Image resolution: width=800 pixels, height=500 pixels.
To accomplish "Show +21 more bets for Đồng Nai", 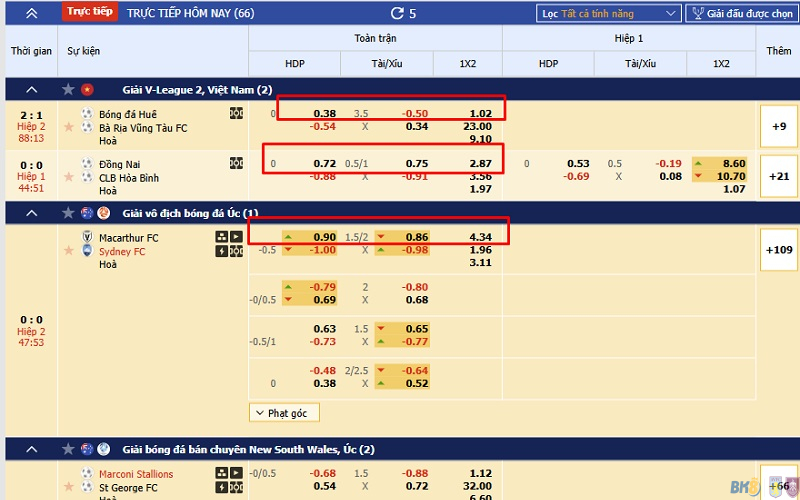I will (x=778, y=176).
